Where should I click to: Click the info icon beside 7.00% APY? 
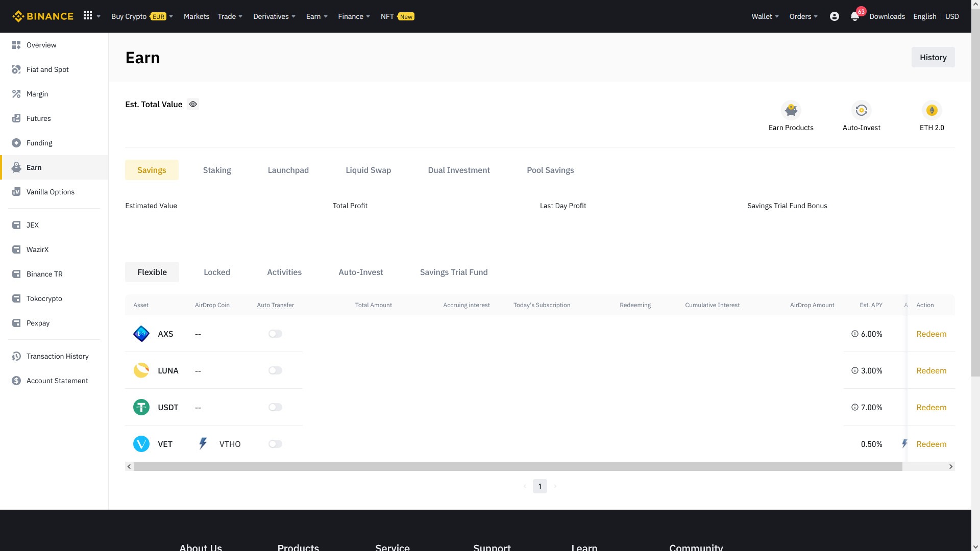coord(855,407)
